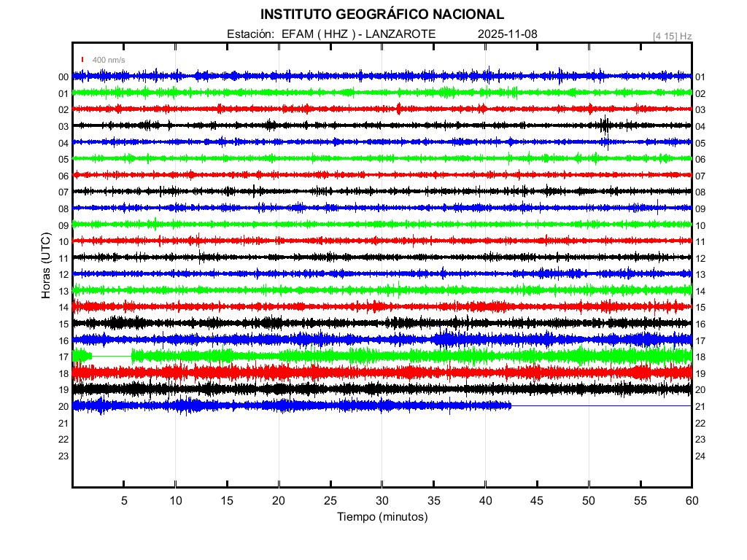Click hour label 24 on right axis

(700, 456)
